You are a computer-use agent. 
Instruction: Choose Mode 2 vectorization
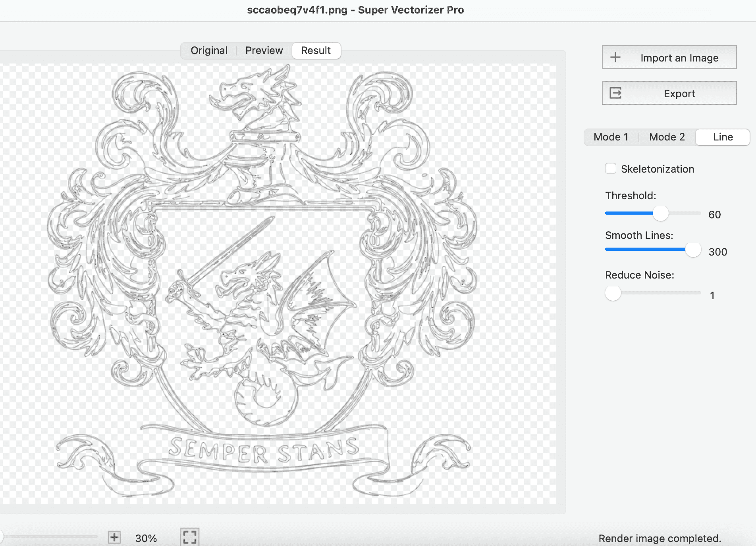[x=667, y=137]
